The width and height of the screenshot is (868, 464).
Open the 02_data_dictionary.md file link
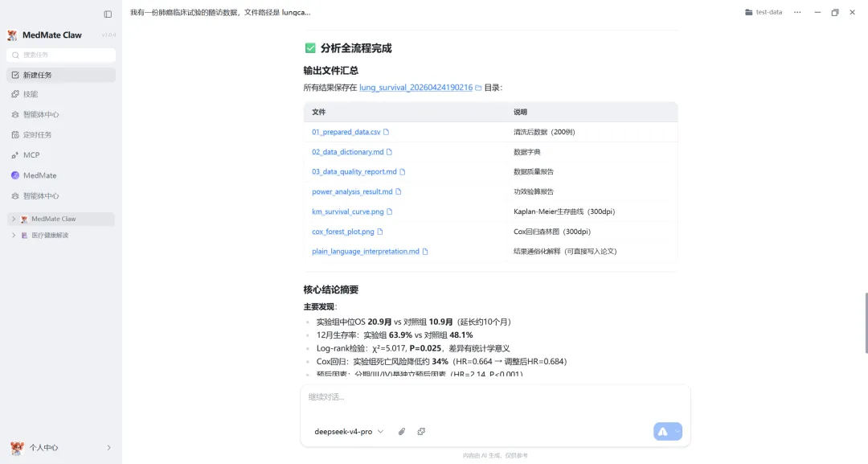[x=348, y=152]
